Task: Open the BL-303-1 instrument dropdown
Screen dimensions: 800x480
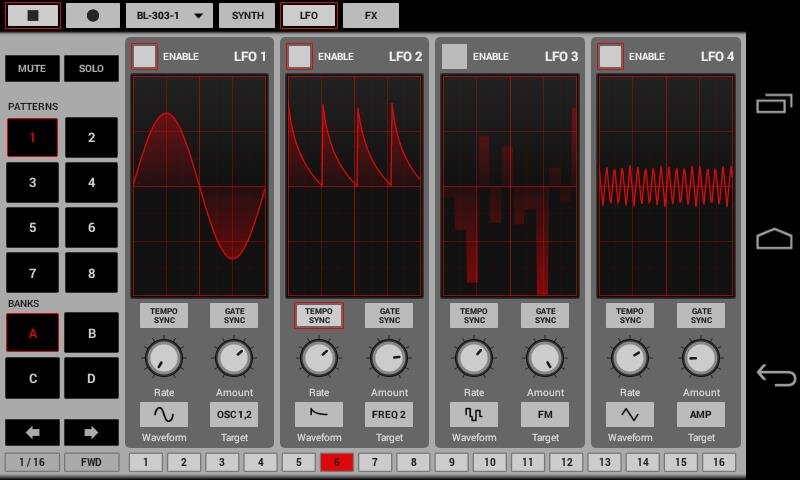Action: click(x=169, y=16)
